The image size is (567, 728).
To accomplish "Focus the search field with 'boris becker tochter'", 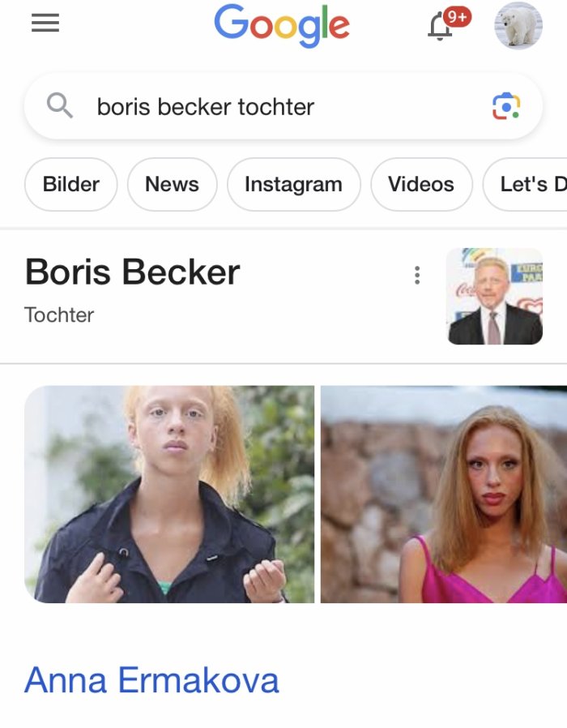I will 283,106.
